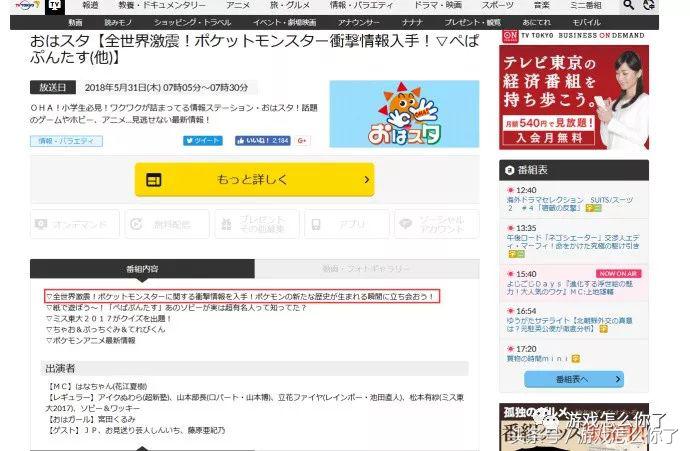Click the 無料配信 circular icon
Viewport: 690px width, 451px height.
(136, 224)
